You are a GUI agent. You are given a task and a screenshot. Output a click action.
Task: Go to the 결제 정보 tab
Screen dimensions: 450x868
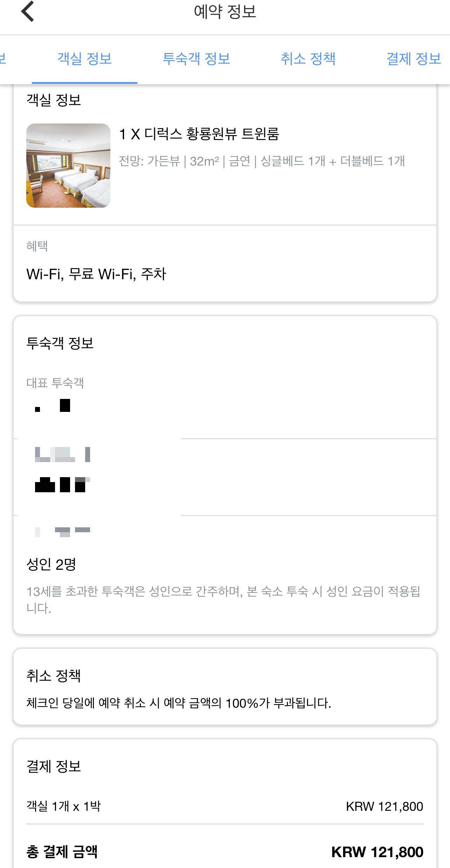414,59
